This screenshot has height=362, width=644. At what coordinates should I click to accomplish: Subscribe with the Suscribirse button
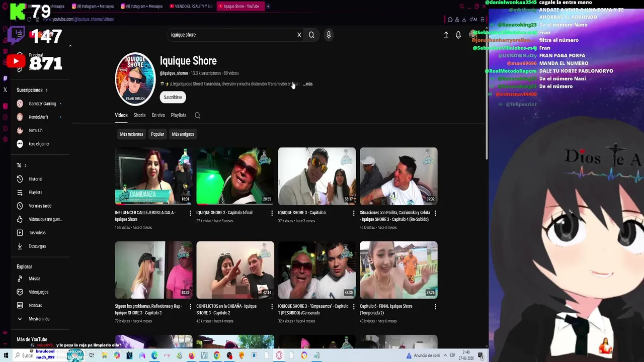(x=173, y=97)
